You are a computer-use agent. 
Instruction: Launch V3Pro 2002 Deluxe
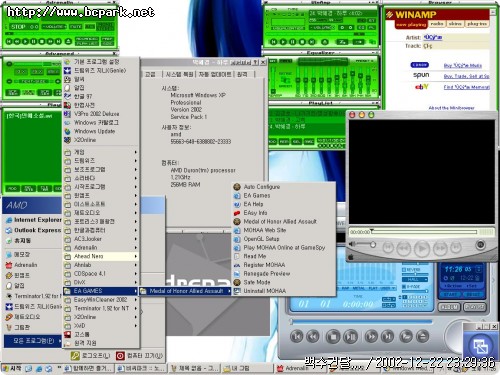pos(101,114)
